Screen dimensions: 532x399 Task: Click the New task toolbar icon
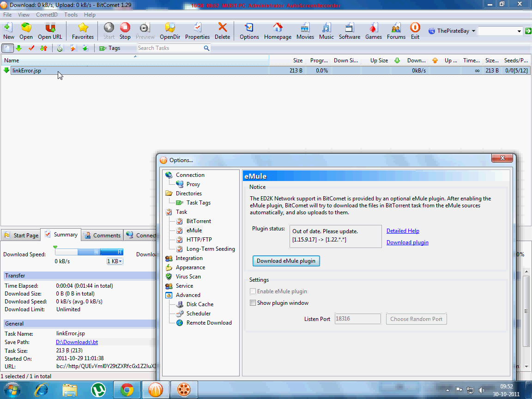tap(8, 30)
